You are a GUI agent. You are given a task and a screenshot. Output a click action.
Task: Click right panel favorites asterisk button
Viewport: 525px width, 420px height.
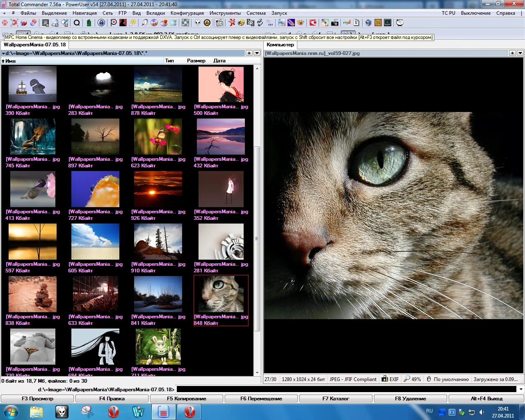512,53
